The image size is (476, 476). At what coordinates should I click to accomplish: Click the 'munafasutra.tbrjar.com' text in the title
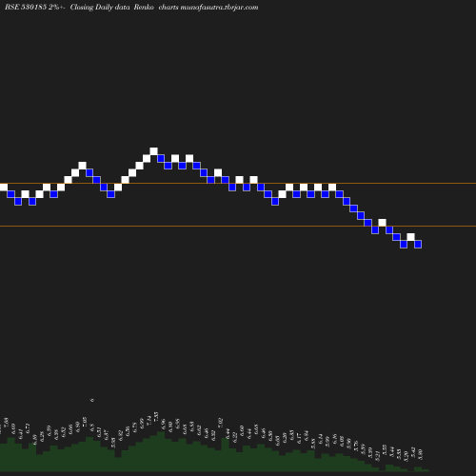point(219,8)
